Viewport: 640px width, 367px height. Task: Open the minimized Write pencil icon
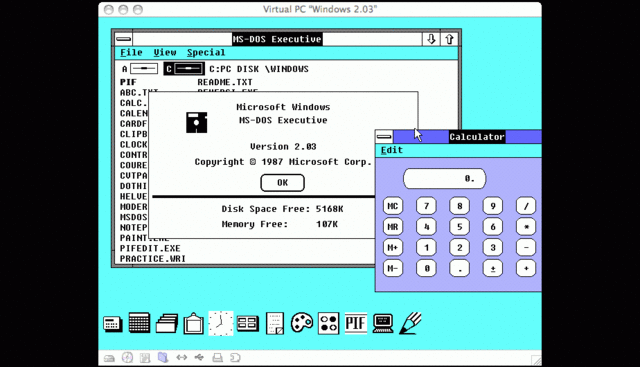coord(410,323)
